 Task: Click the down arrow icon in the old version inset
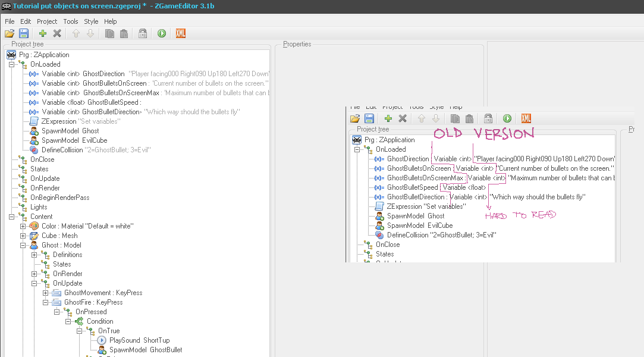click(x=436, y=119)
